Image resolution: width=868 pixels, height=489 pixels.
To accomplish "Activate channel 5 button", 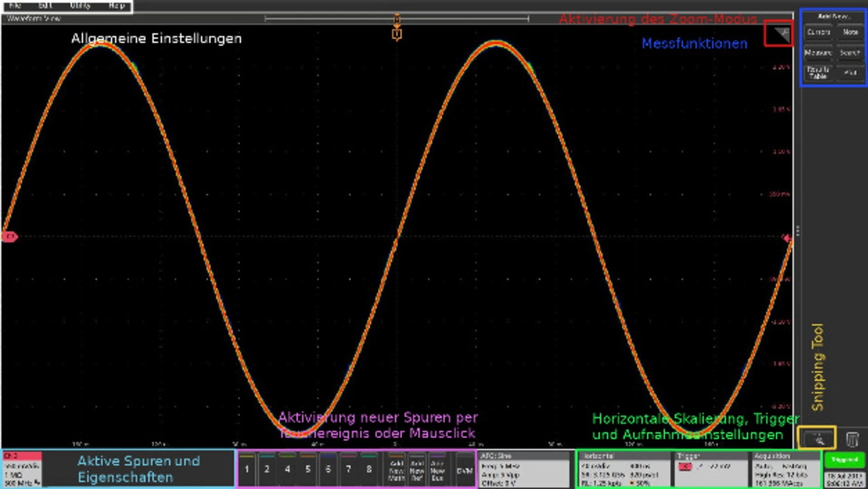I will 307,469.
